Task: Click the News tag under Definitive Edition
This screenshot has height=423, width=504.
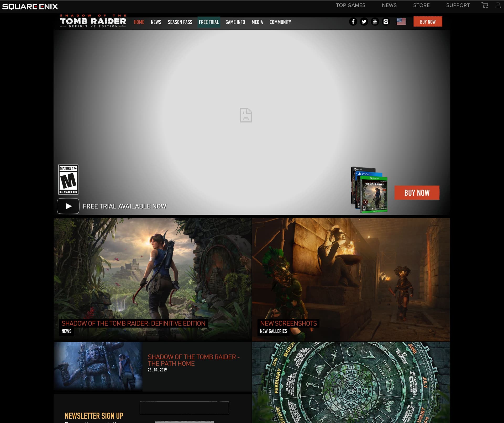Action: 66,331
